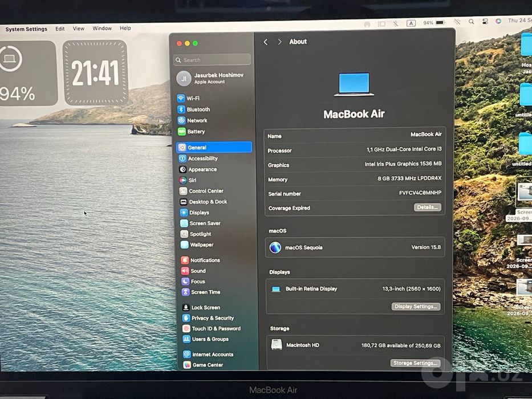Open Control Center from menu bar
The image size is (532, 399).
click(x=485, y=22)
